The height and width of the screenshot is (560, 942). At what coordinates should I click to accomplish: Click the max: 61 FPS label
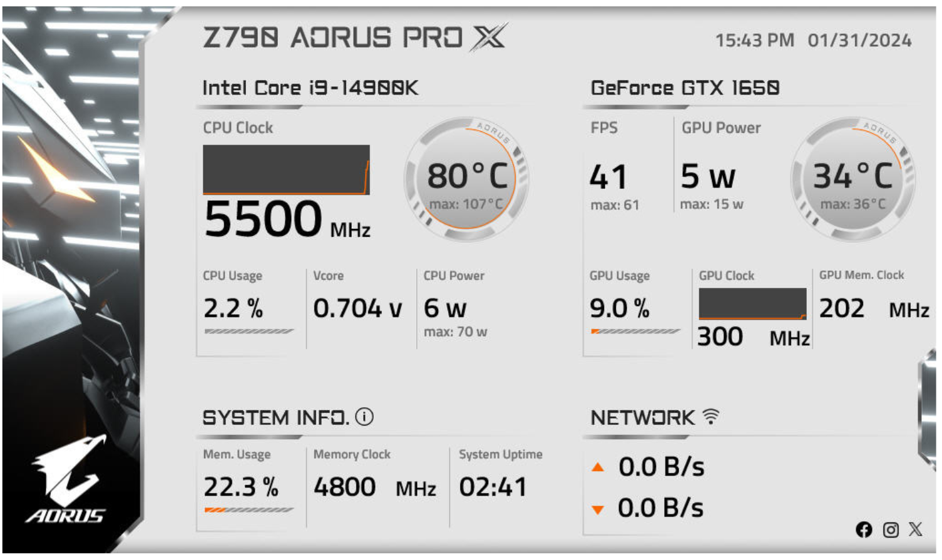pyautogui.click(x=615, y=205)
